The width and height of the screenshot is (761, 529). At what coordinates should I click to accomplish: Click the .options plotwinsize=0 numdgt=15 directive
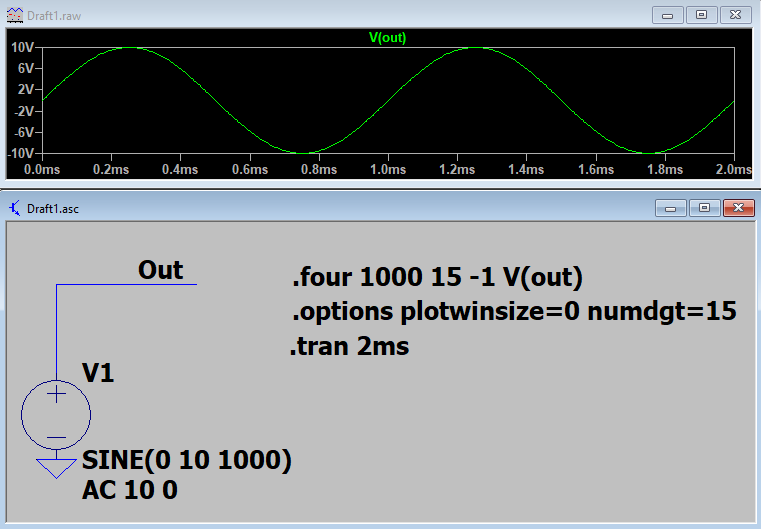point(514,311)
